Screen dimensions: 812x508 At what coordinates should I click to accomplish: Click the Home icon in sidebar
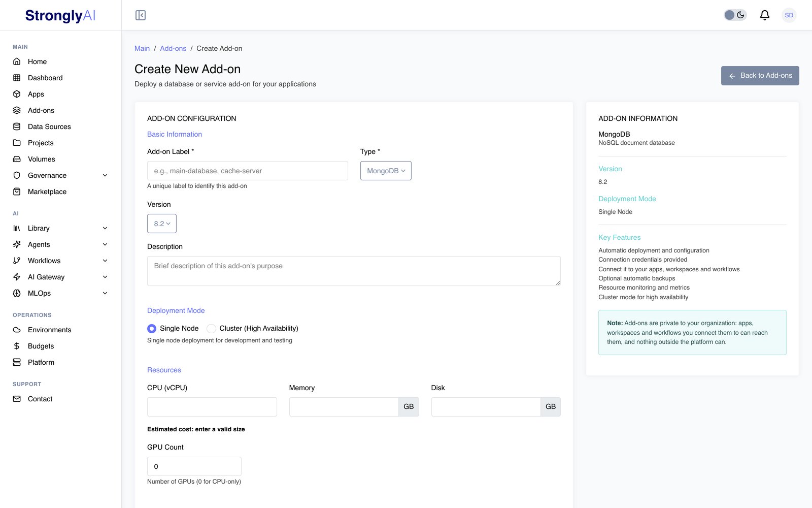17,61
